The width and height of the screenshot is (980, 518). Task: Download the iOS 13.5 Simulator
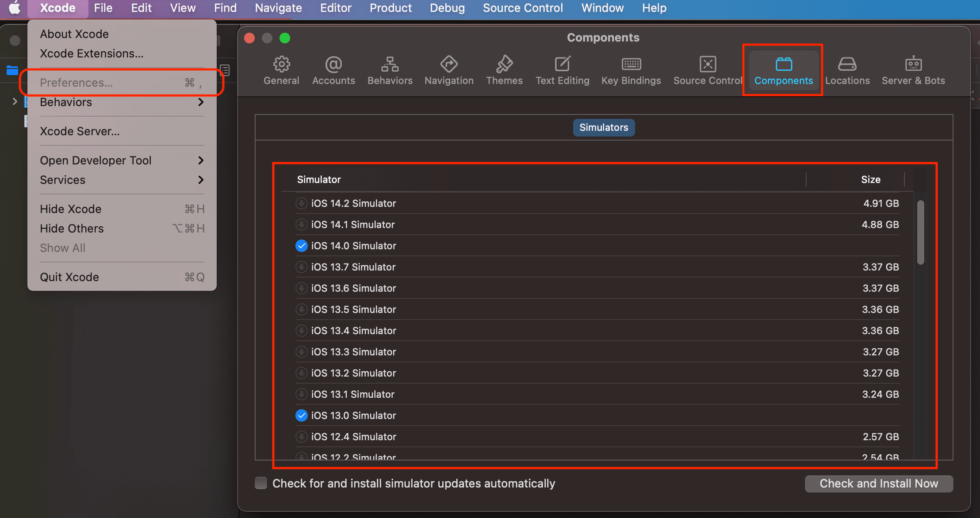pyautogui.click(x=301, y=309)
